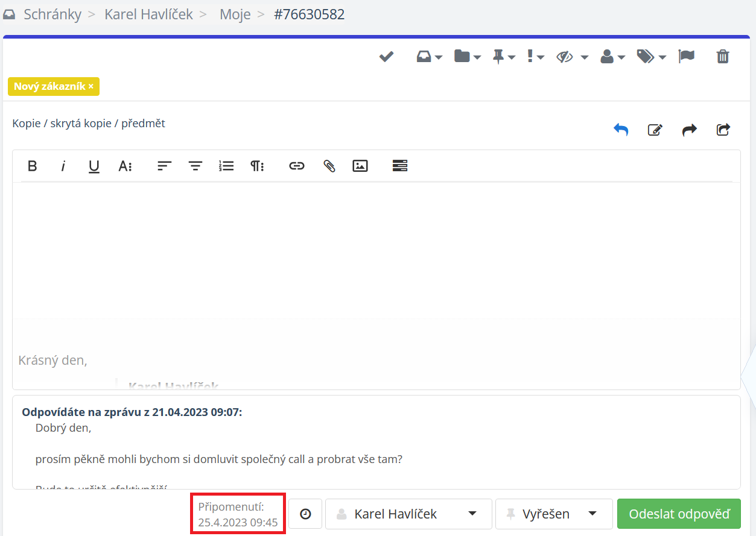Remove the Nový zákazník tag
The height and width of the screenshot is (536, 756).
click(91, 86)
